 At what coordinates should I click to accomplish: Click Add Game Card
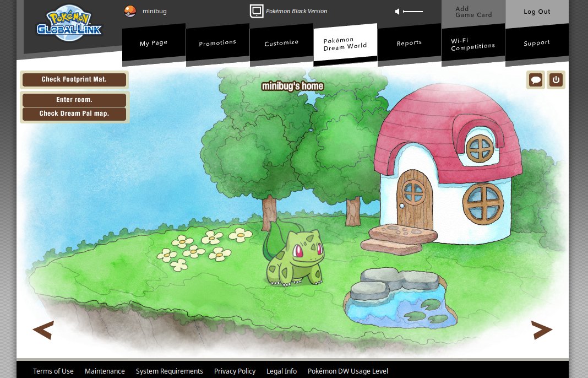473,12
